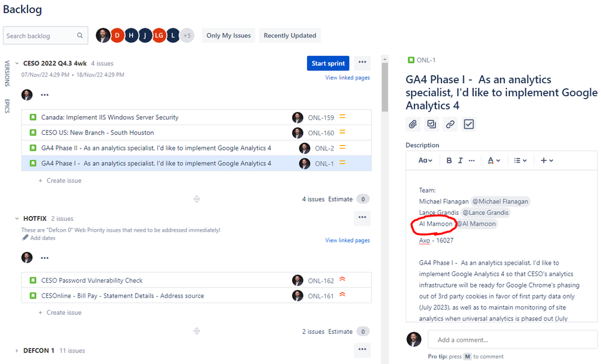This screenshot has width=601, height=364.
Task: Click Create issue under HOTFIX sprint
Action: (x=60, y=312)
